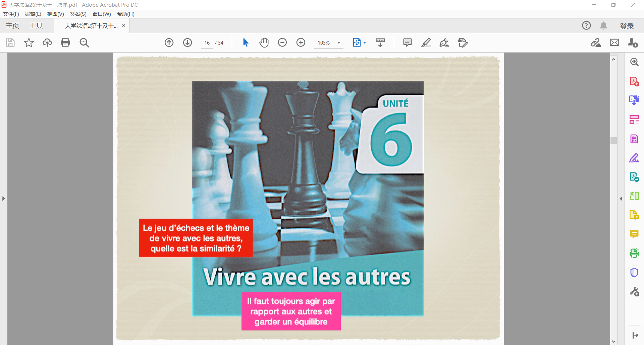Switch to the 主页 tab
The image size is (644, 345).
tap(12, 26)
